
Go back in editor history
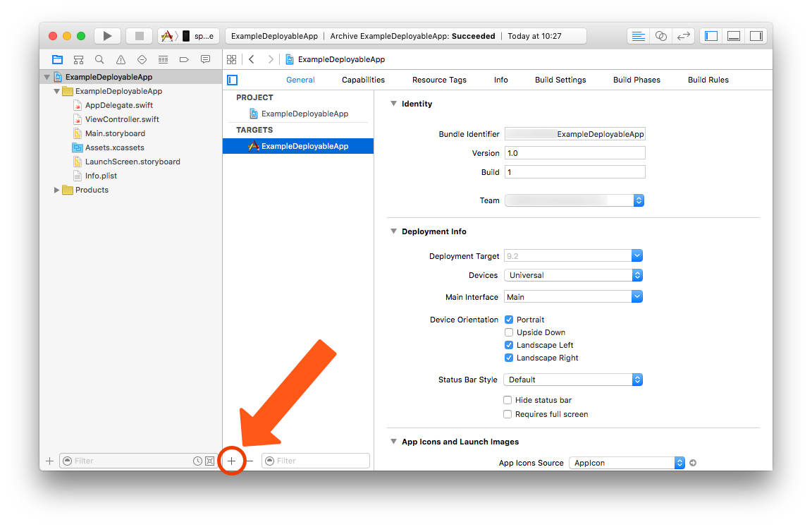(252, 59)
